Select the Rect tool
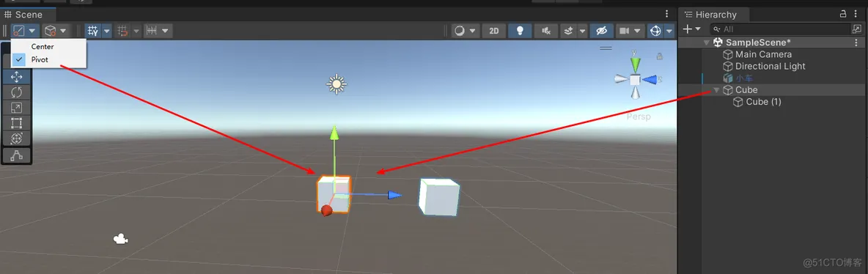868x274 pixels. click(16, 123)
